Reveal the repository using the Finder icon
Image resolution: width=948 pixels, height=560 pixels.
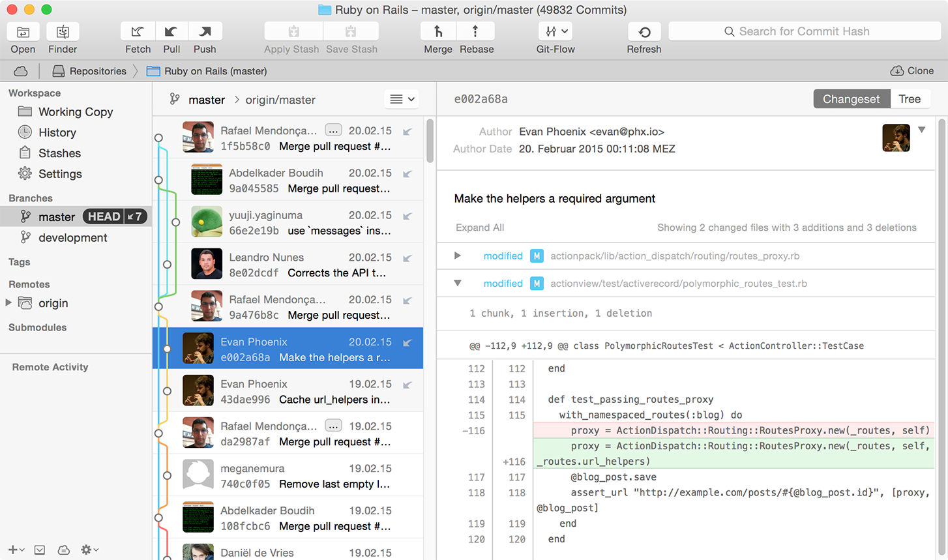[62, 31]
